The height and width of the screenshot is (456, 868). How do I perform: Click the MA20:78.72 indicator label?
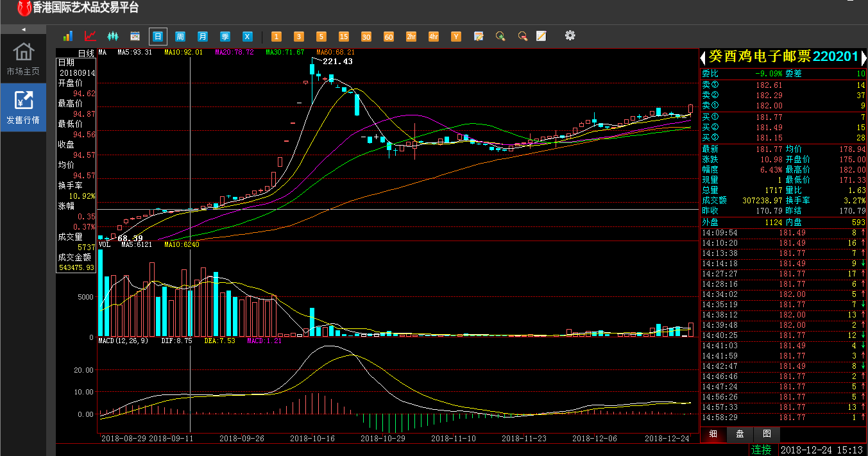point(234,52)
